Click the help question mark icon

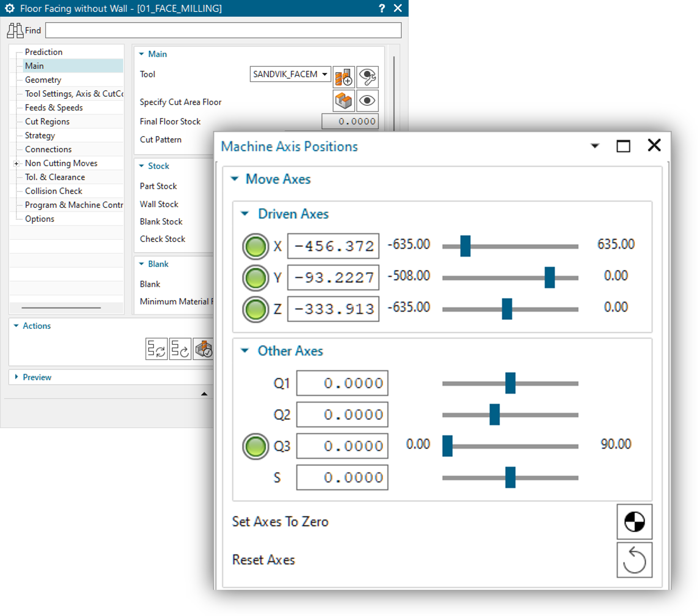382,8
